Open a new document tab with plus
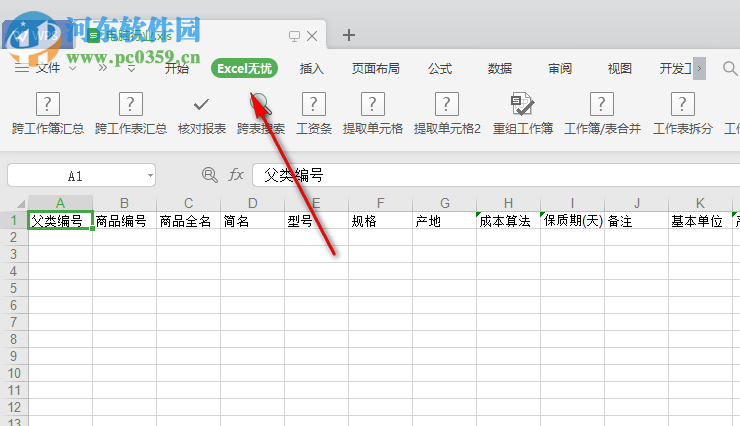 [349, 35]
